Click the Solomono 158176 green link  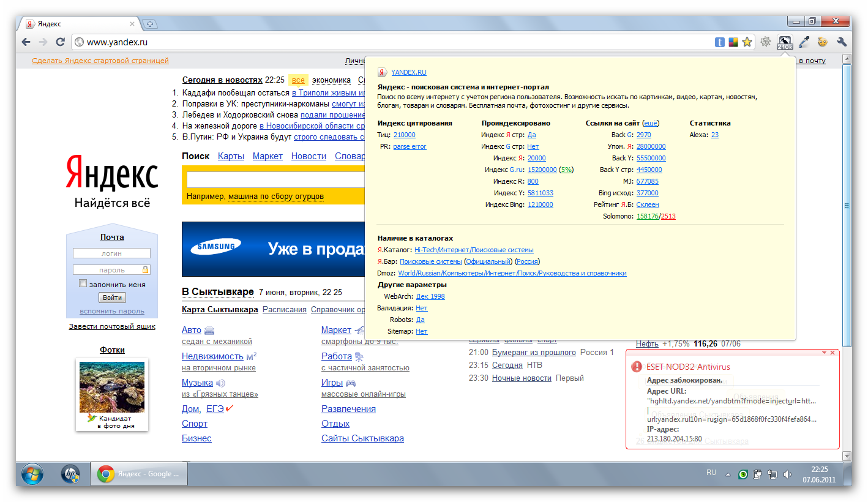click(x=648, y=216)
